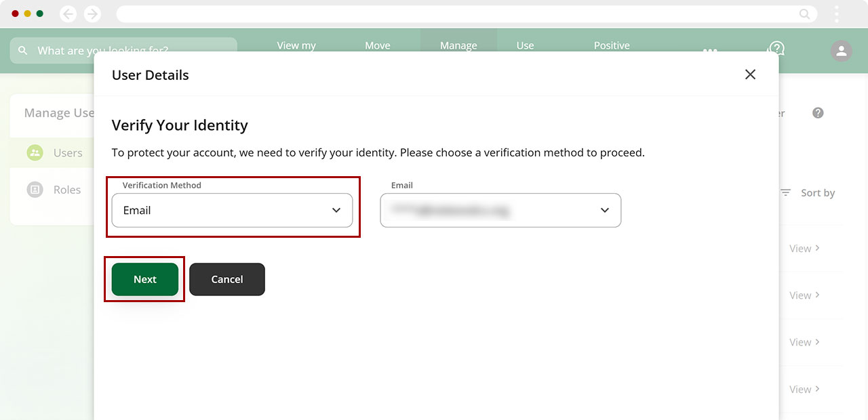868x420 pixels.
Task: Open the Email address dropdown
Action: coord(500,210)
